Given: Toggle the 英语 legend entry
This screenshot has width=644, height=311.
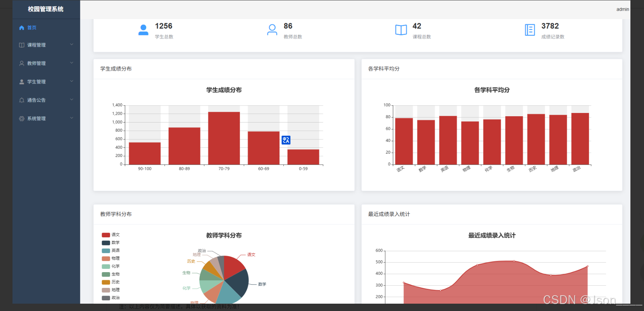Looking at the screenshot, I should tap(111, 250).
